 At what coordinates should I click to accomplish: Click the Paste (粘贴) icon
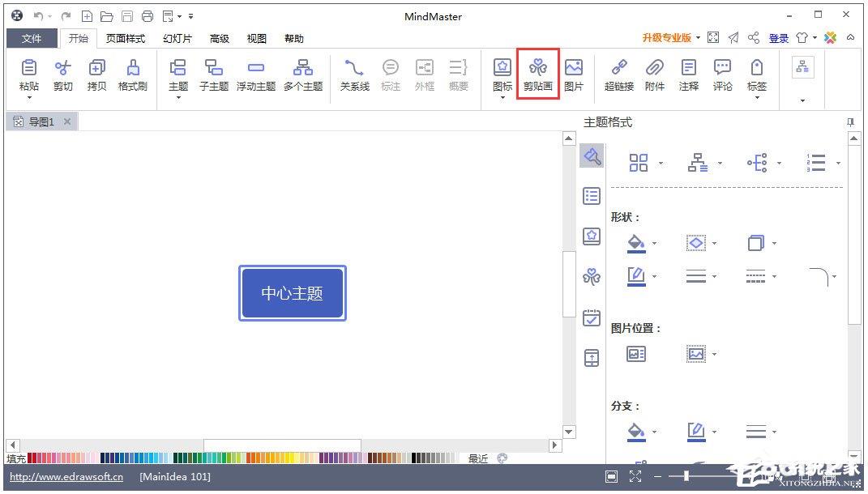coord(29,69)
